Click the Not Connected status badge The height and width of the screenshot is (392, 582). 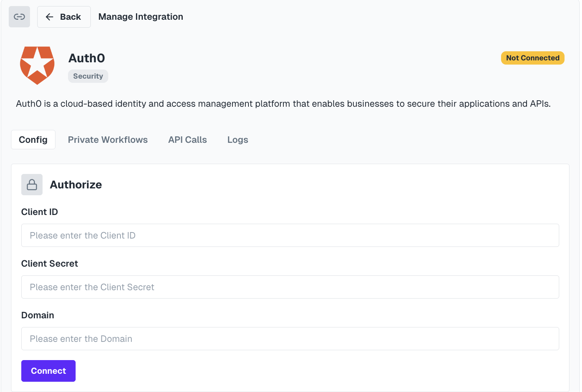[533, 58]
